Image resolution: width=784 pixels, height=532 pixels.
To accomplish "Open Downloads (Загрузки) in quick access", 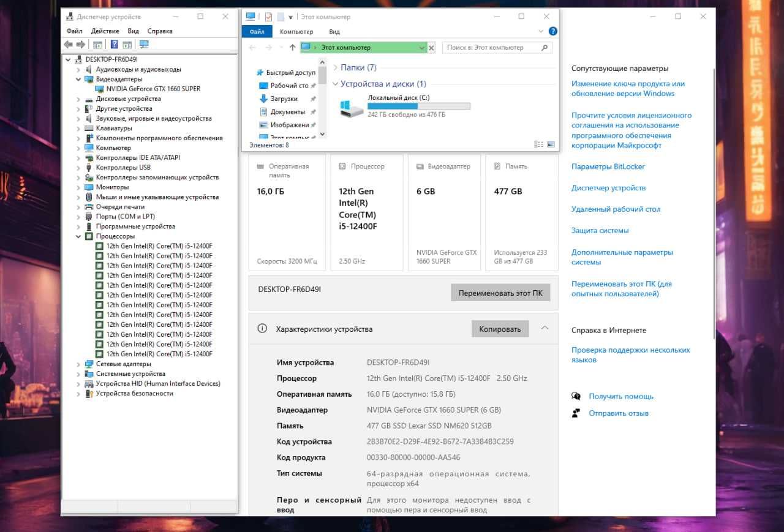I will 284,99.
